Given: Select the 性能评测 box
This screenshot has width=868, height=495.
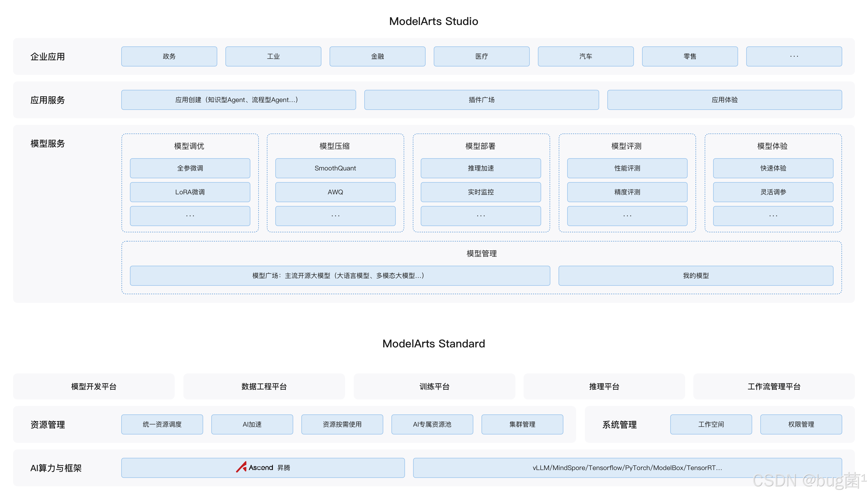Looking at the screenshot, I should (x=627, y=168).
